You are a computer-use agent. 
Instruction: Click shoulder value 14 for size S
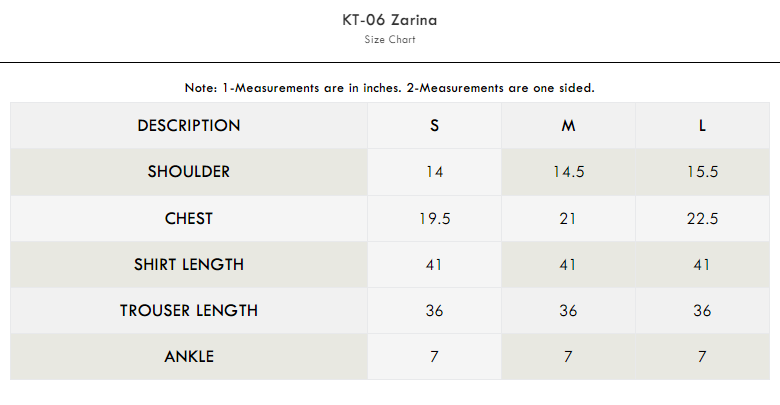click(434, 172)
